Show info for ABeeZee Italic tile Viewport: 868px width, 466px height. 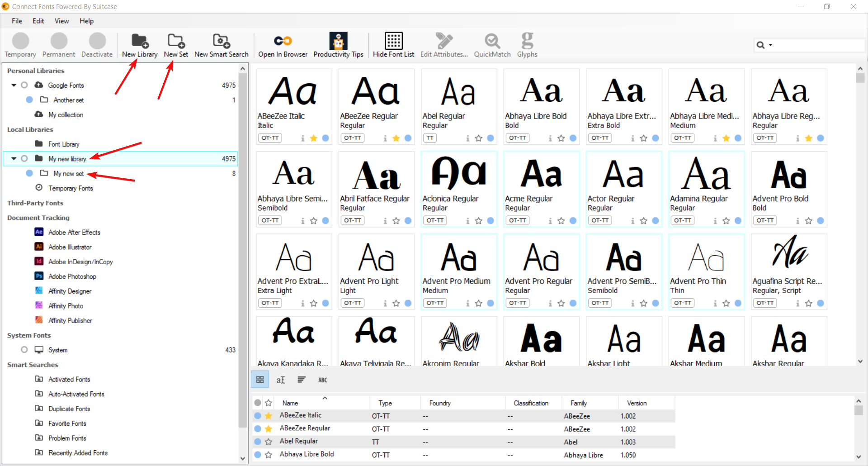tap(302, 138)
